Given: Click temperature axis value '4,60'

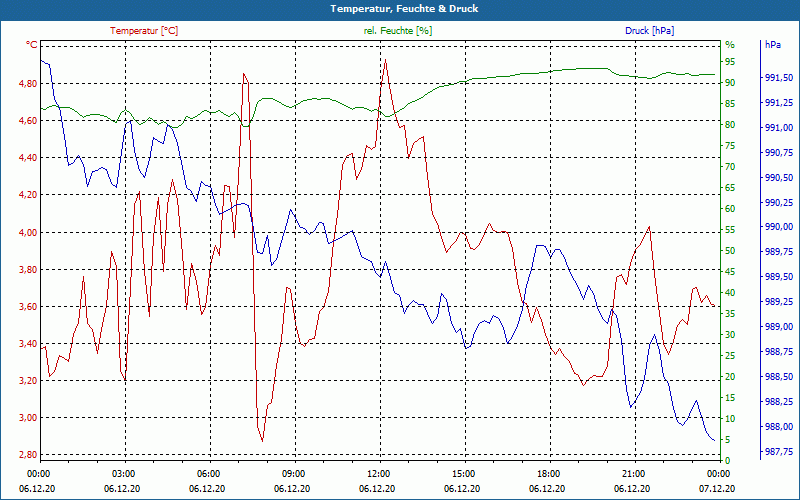Looking at the screenshot, I should pos(28,120).
